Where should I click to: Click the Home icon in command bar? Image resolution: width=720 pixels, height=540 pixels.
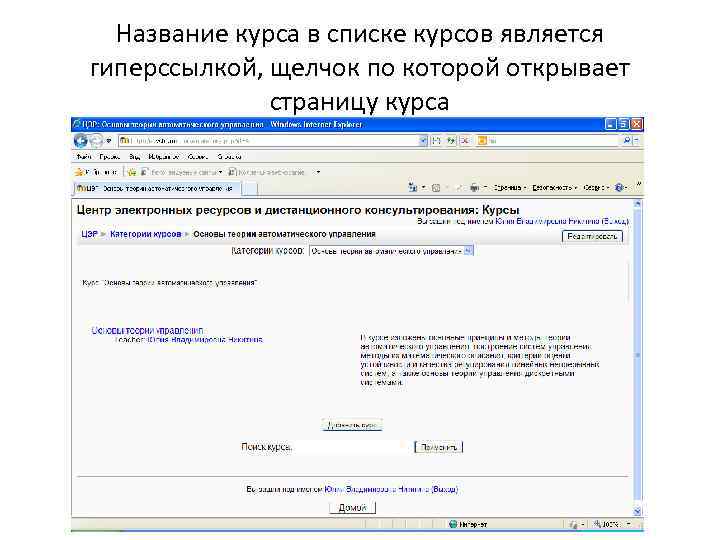pos(413,187)
